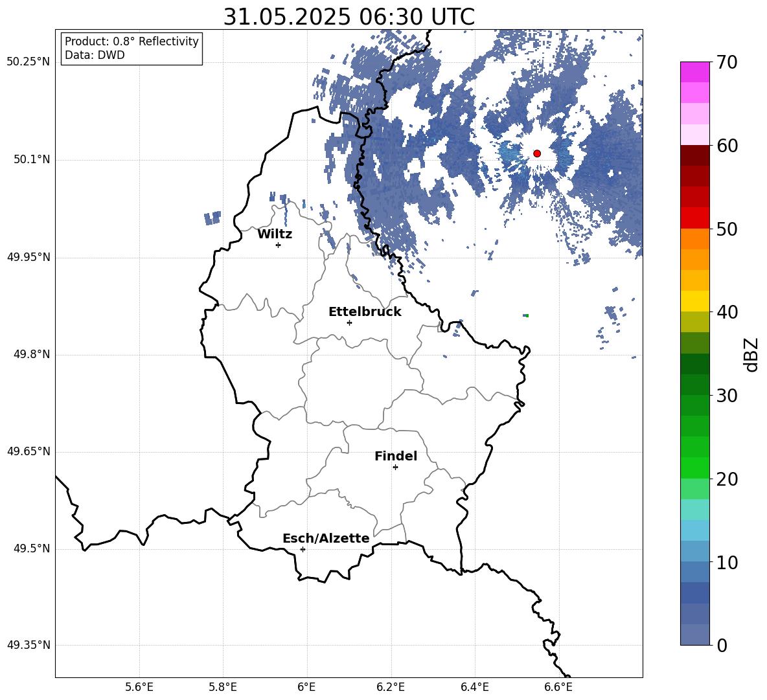This screenshot has height=700, width=767.
Task: Click the dark red segment just below 60 dBZ
Action: [x=695, y=155]
